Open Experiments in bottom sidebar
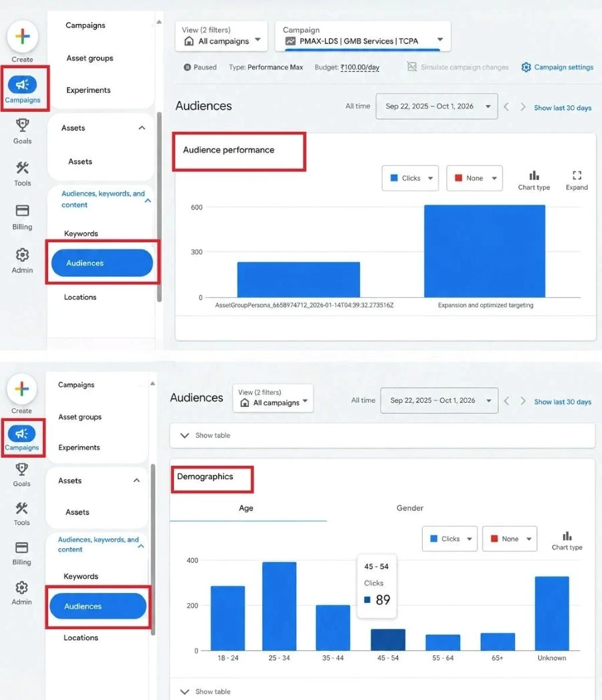 (79, 447)
